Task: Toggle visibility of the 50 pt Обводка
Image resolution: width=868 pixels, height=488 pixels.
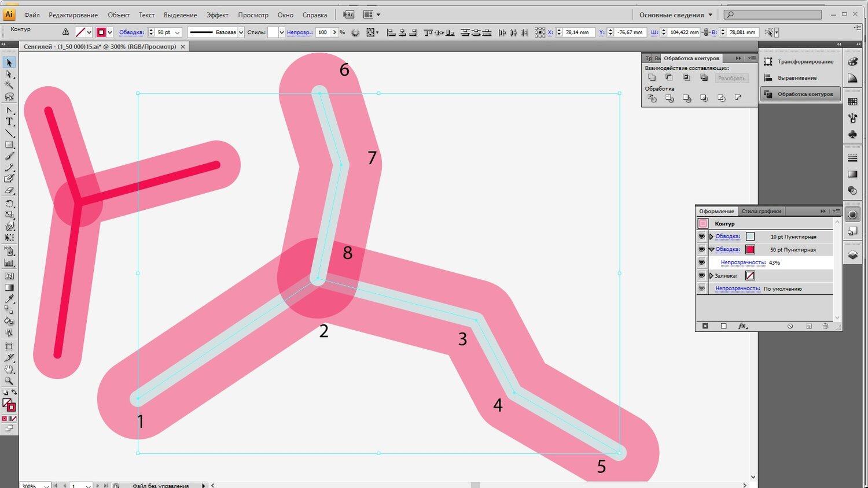Action: 702,250
